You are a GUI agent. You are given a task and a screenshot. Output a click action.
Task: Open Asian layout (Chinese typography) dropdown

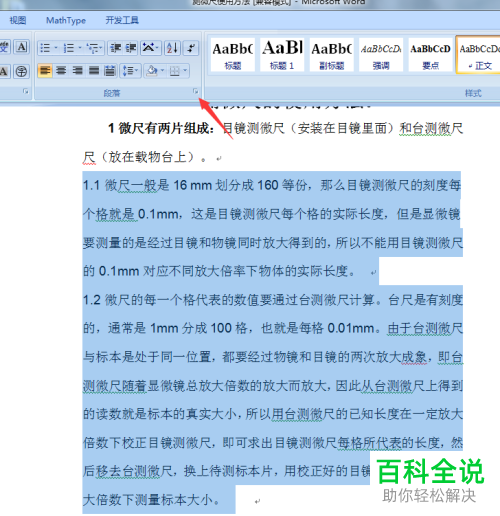point(151,48)
